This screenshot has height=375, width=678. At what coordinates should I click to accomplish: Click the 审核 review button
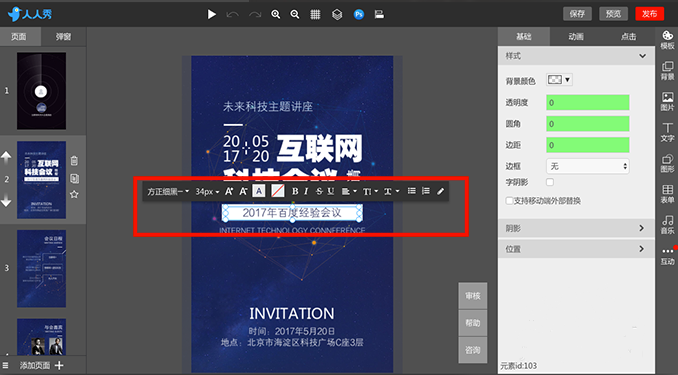[473, 296]
